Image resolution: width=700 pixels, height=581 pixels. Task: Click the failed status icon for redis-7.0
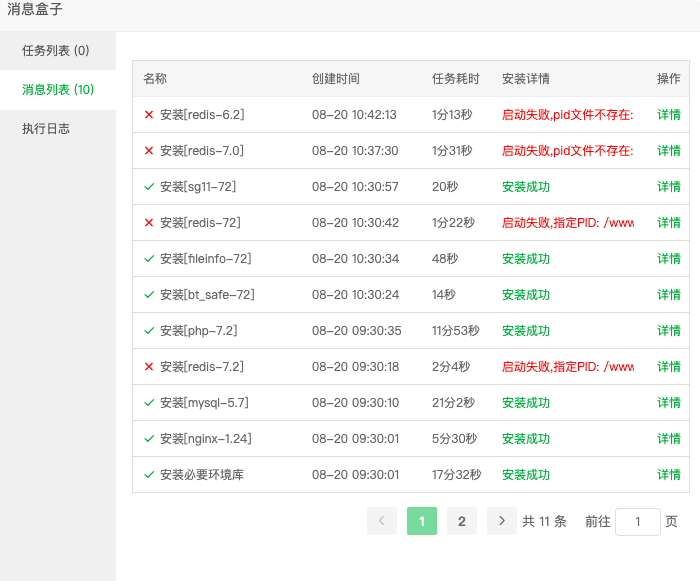click(149, 151)
